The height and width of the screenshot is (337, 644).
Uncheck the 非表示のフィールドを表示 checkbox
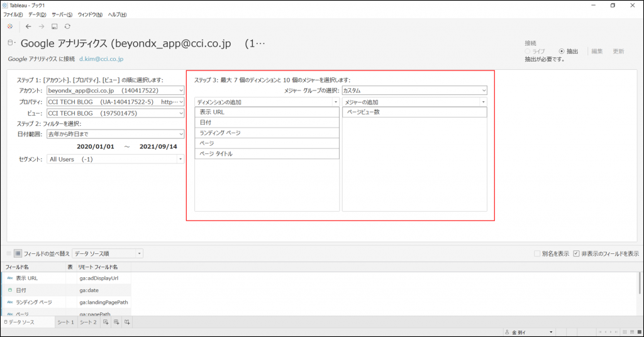pyautogui.click(x=576, y=253)
